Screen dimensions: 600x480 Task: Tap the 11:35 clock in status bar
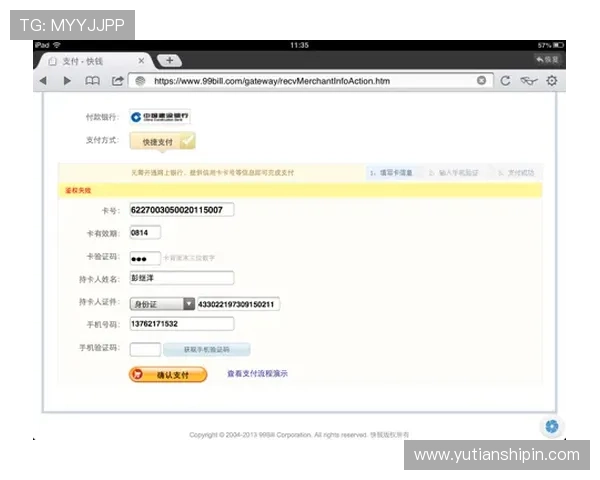click(x=299, y=45)
